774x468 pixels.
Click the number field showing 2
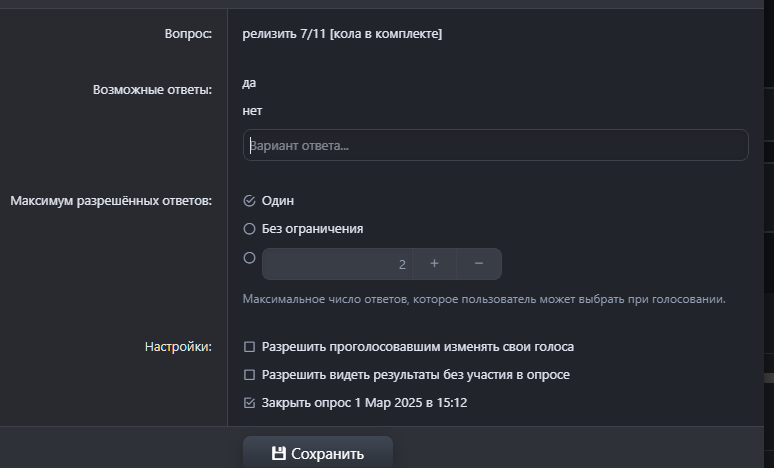tap(337, 264)
